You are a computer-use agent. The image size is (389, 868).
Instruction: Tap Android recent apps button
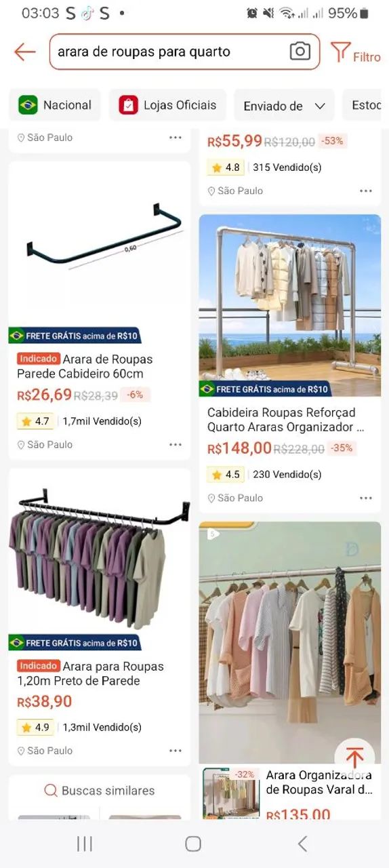pyautogui.click(x=85, y=844)
